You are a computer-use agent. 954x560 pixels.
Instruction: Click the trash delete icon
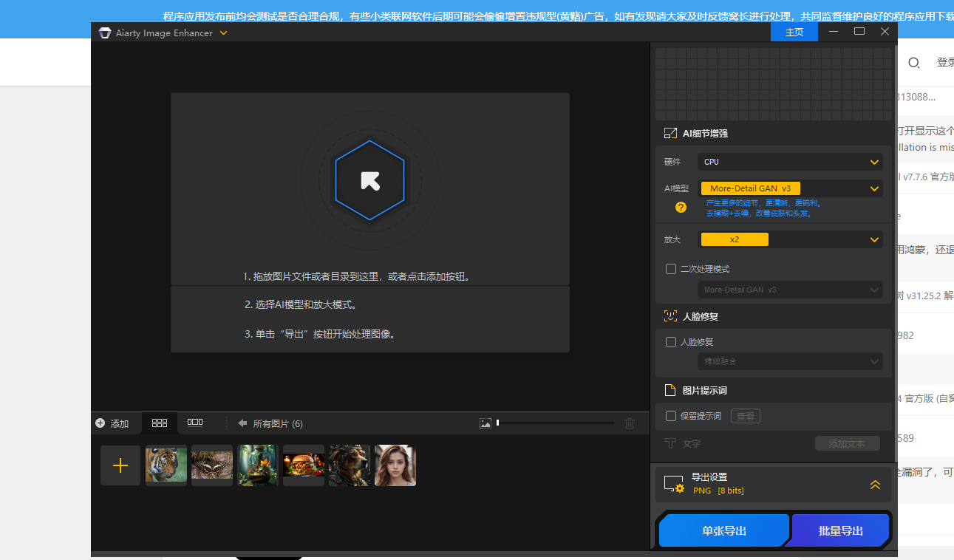pos(630,423)
